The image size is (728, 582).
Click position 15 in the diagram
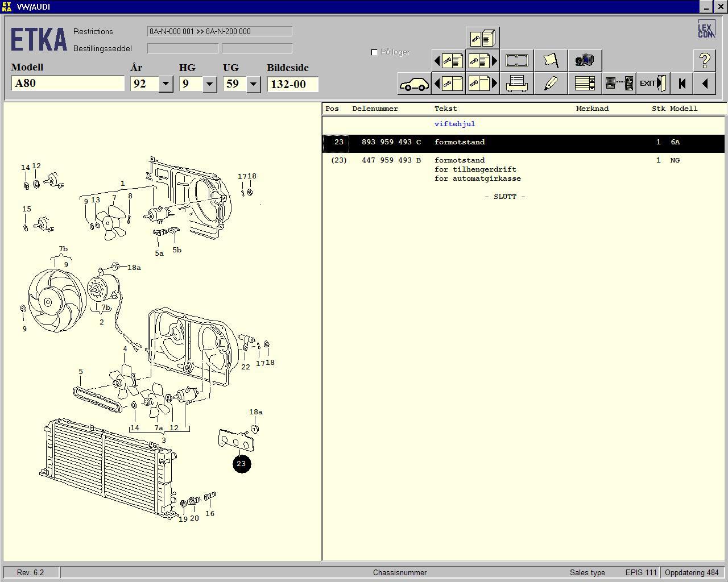[x=27, y=209]
